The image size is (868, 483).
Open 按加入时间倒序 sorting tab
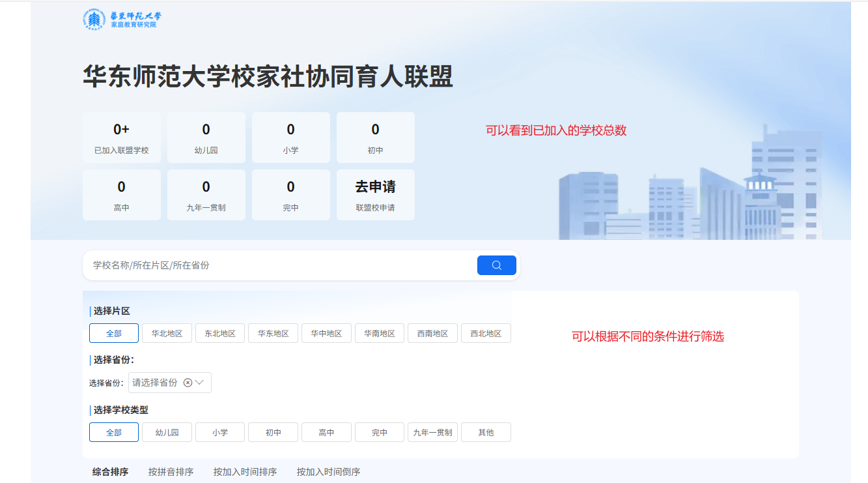(x=328, y=472)
